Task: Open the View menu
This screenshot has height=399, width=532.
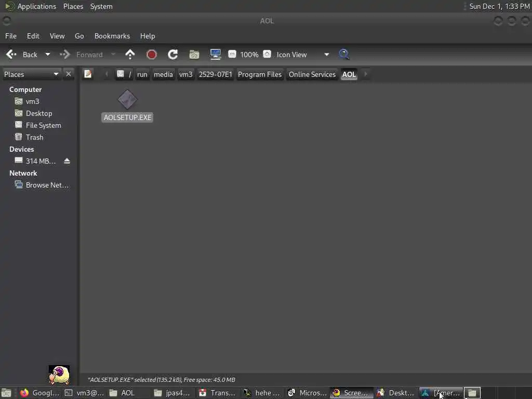Action: point(57,36)
